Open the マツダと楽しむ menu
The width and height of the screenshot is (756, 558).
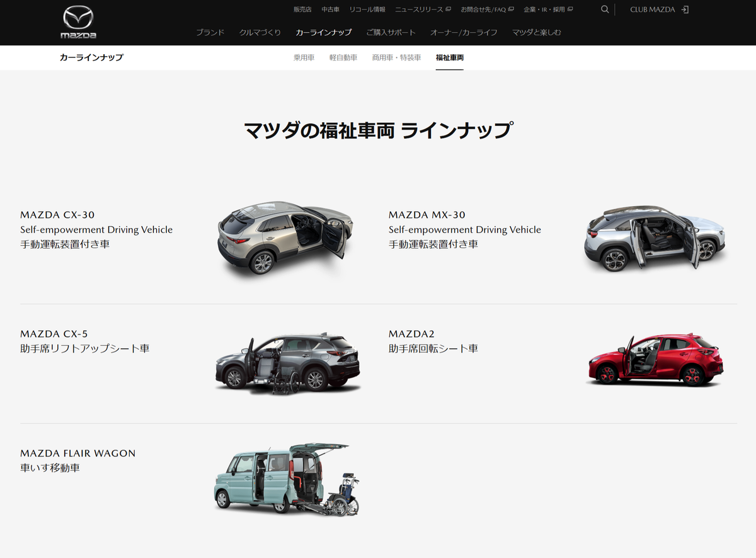point(537,32)
